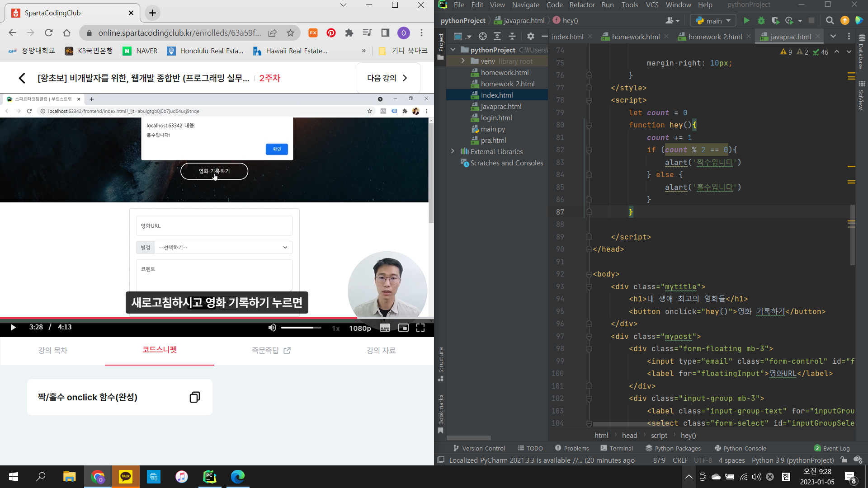
Task: Open Microsoft Edge from the taskbar
Action: click(238, 477)
